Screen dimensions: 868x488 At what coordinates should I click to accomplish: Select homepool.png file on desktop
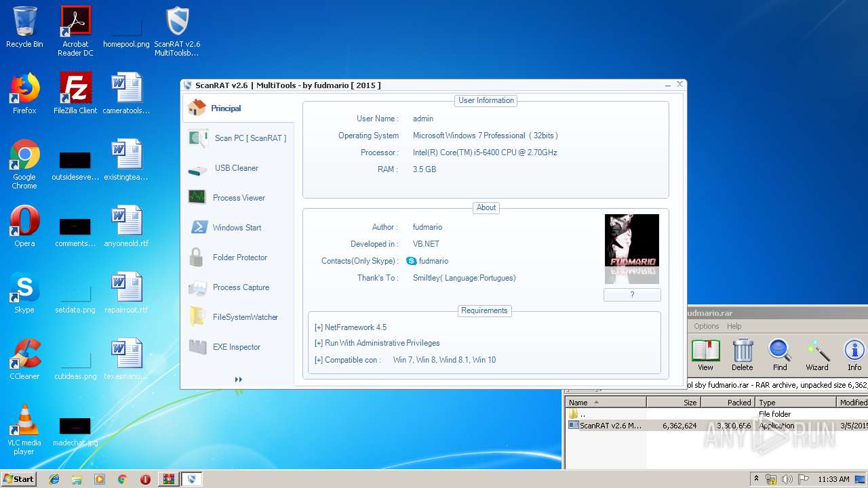click(126, 31)
